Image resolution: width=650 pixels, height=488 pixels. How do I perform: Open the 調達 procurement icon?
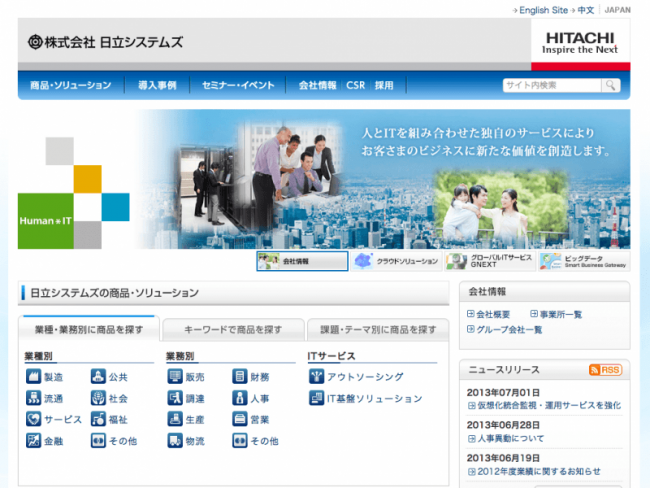click(175, 398)
